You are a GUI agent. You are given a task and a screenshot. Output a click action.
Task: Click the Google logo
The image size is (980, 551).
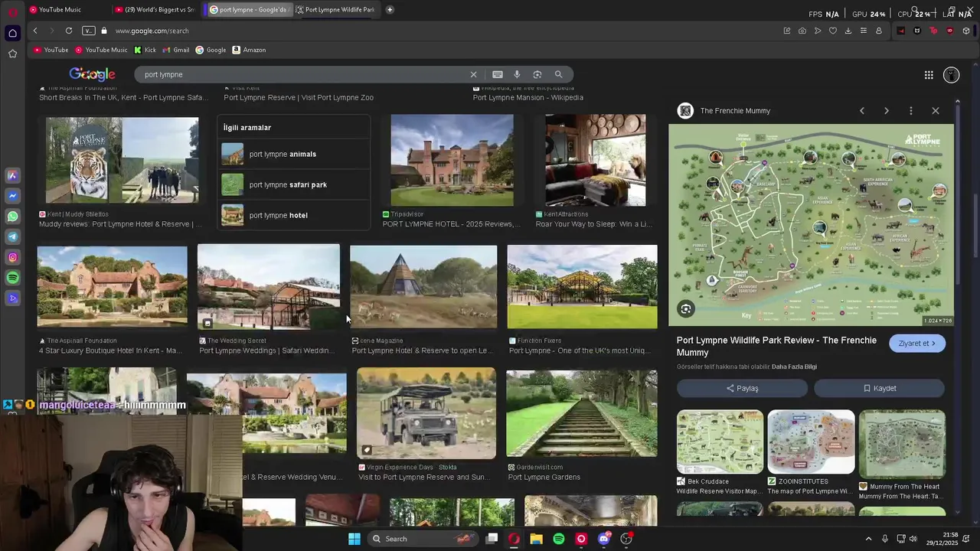coord(92,74)
